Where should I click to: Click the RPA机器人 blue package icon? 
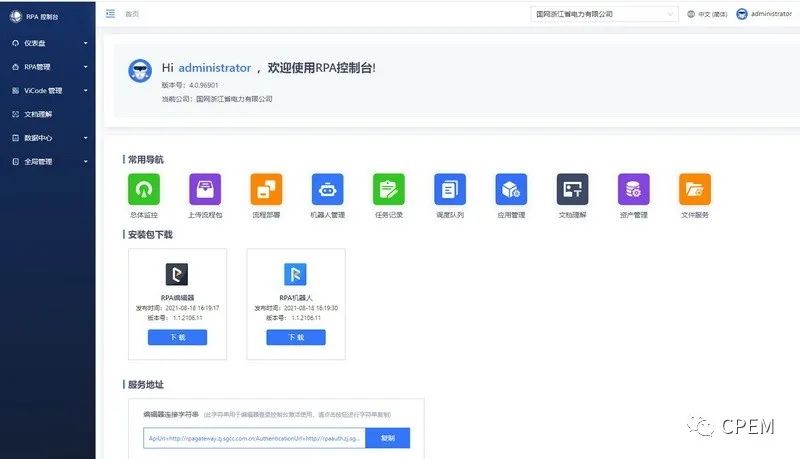tap(295, 274)
